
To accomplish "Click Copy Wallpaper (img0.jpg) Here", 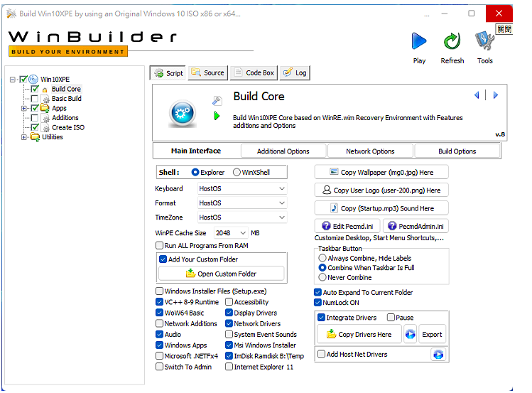I will [381, 172].
